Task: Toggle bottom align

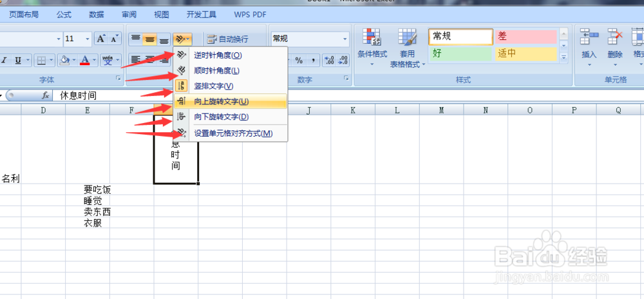Action: (x=164, y=39)
